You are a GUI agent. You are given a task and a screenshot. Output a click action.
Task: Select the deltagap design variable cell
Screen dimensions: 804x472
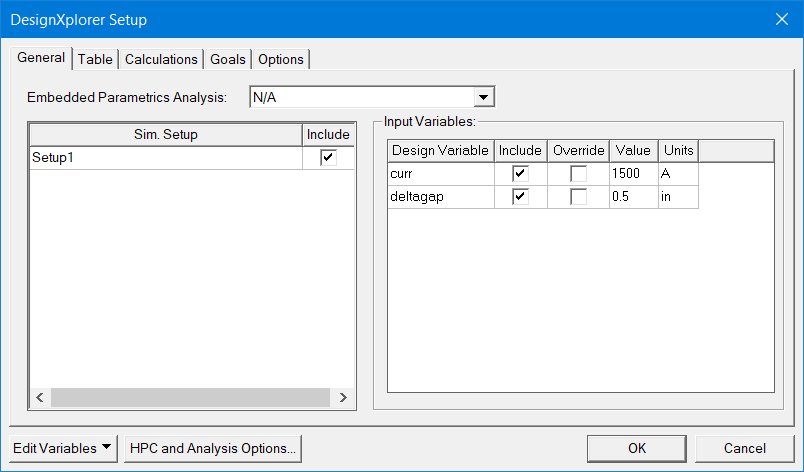pyautogui.click(x=441, y=197)
